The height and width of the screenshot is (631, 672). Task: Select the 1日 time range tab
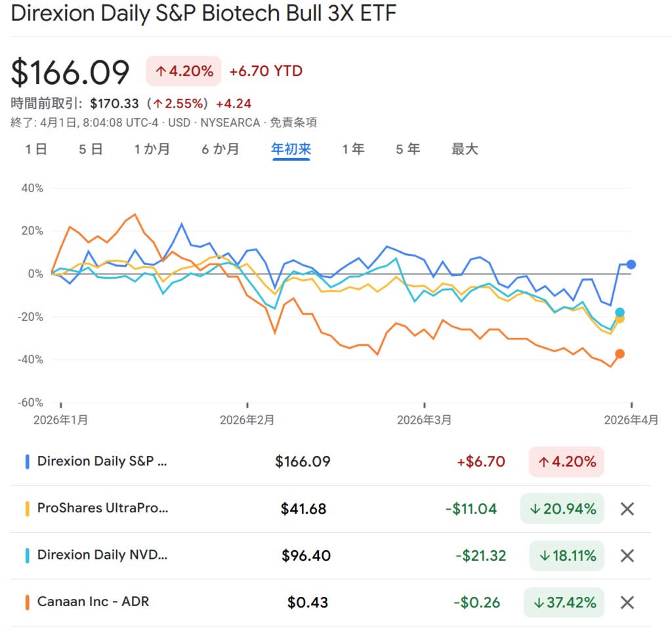click(x=36, y=150)
